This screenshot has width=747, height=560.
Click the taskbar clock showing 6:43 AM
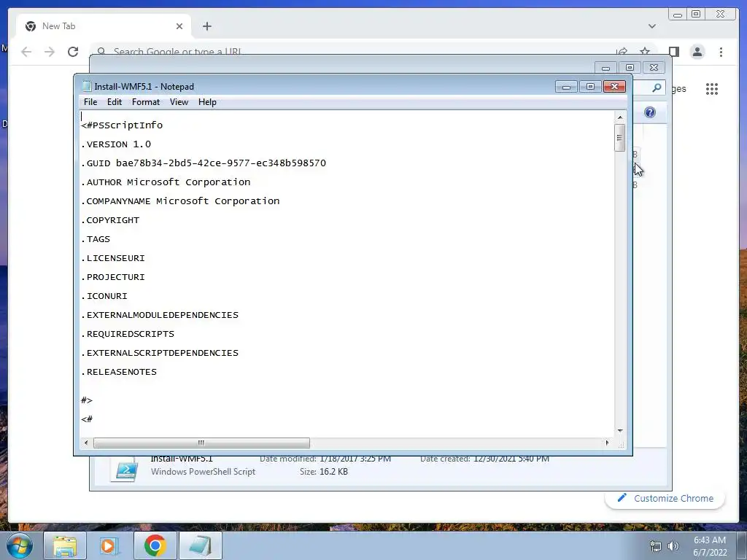coord(710,546)
